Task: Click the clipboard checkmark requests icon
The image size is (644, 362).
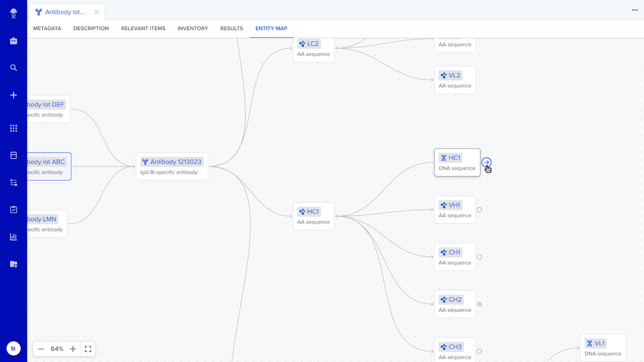Action: pyautogui.click(x=13, y=210)
